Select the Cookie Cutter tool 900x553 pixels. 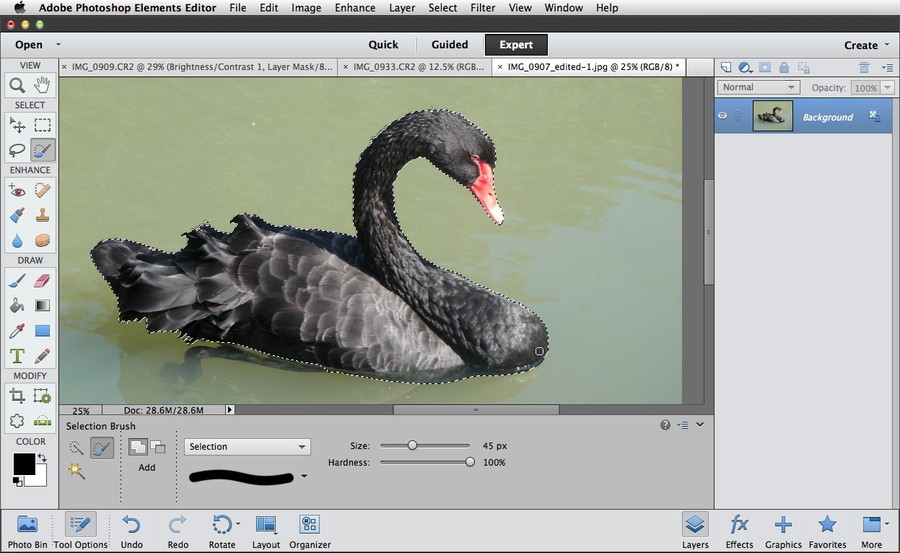coord(17,421)
